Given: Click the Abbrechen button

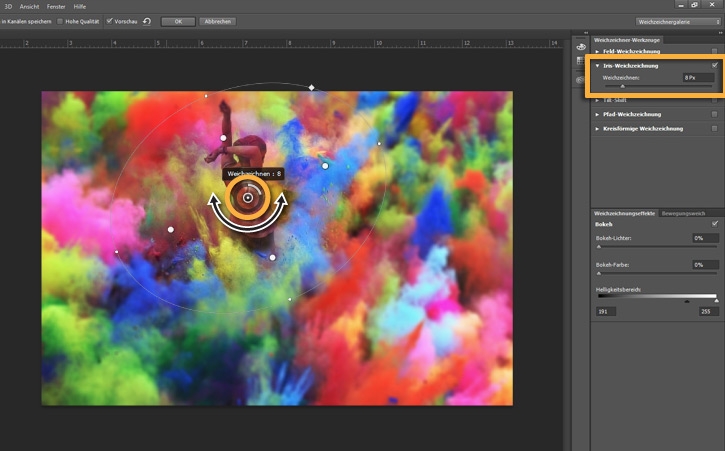Looking at the screenshot, I should 219,21.
